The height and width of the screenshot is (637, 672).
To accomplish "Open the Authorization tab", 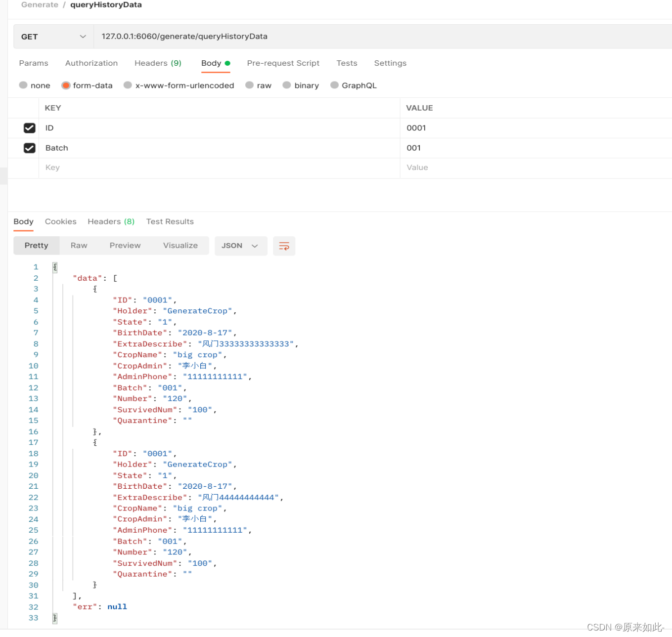I will [x=91, y=63].
